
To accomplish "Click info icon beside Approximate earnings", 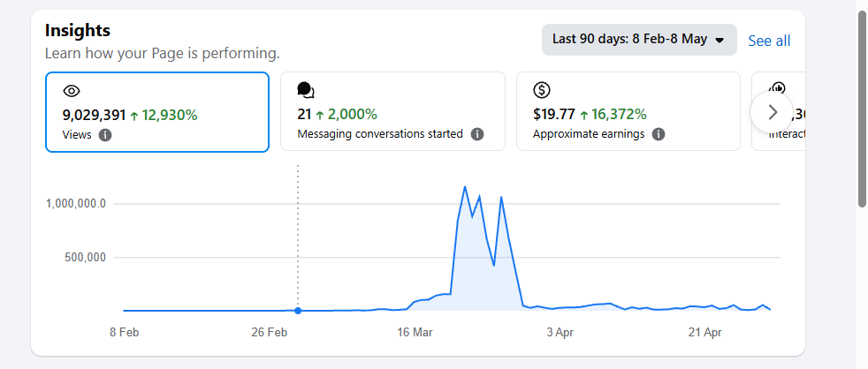I will tap(659, 134).
